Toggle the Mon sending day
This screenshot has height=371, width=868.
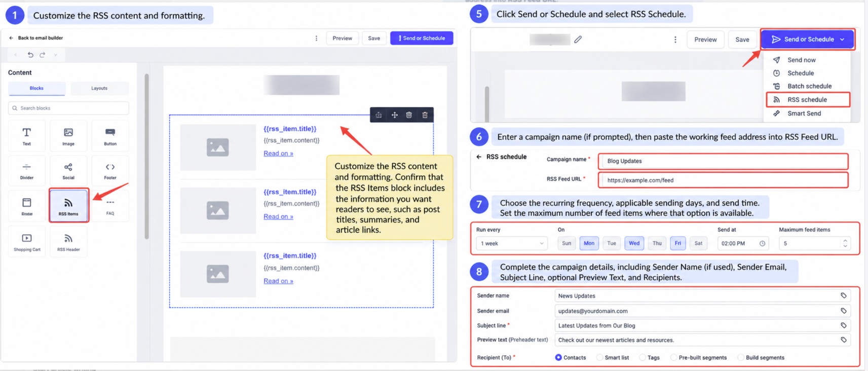click(x=589, y=243)
